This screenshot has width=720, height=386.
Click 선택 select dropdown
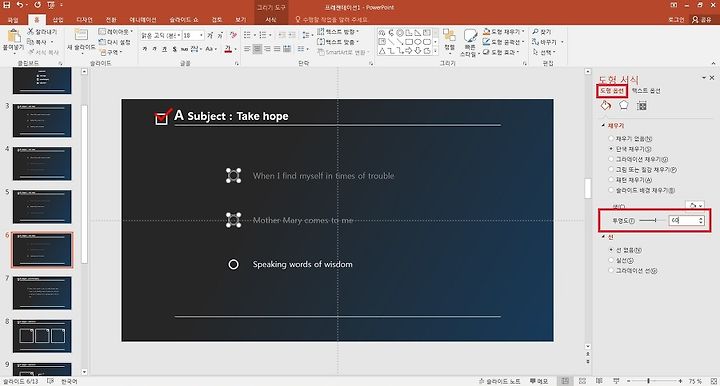point(544,52)
